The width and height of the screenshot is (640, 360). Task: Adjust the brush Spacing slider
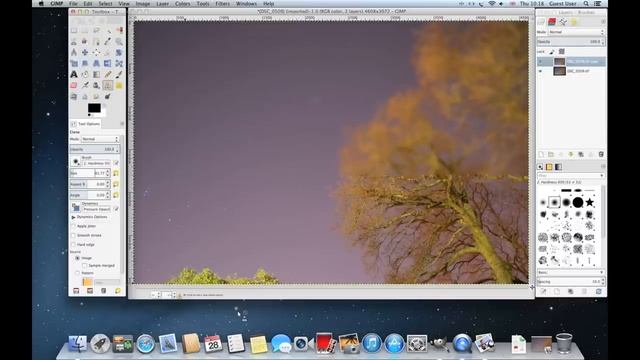tap(570, 282)
